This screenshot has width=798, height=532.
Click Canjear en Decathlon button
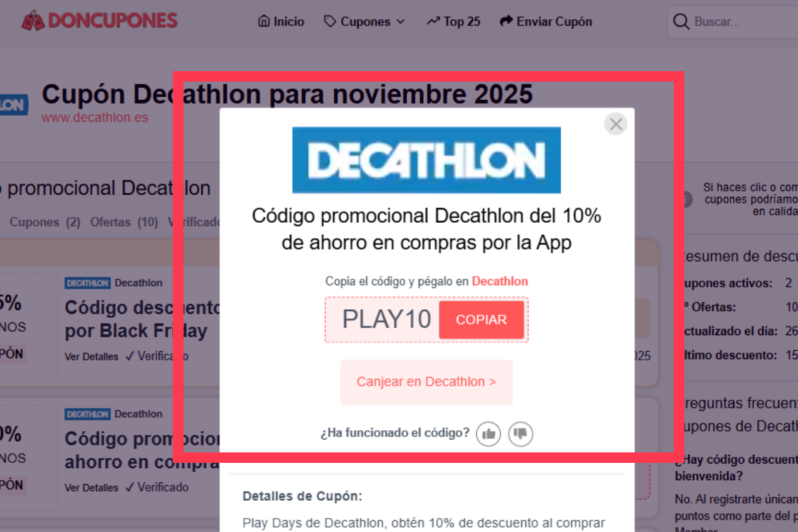[426, 382]
